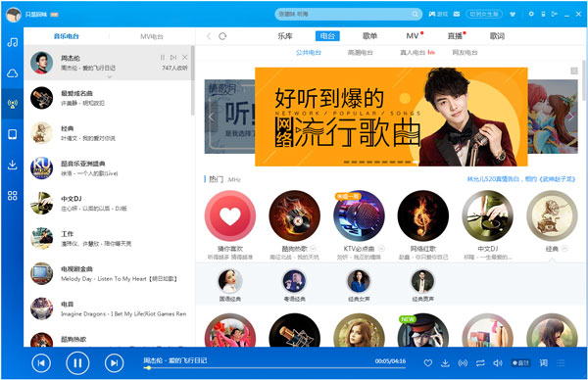
Task: Open the 歌单 tab
Action: coord(369,36)
